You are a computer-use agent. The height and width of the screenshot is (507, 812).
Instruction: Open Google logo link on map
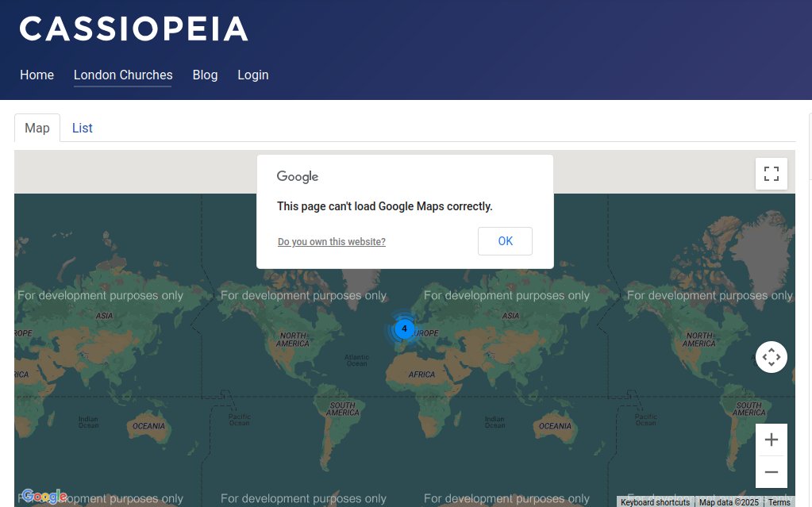pyautogui.click(x=44, y=496)
